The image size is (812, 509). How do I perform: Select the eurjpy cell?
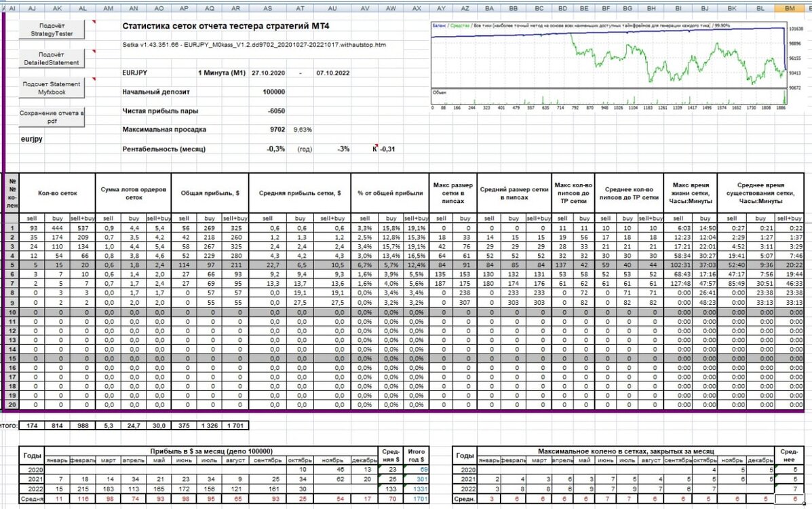pyautogui.click(x=32, y=139)
